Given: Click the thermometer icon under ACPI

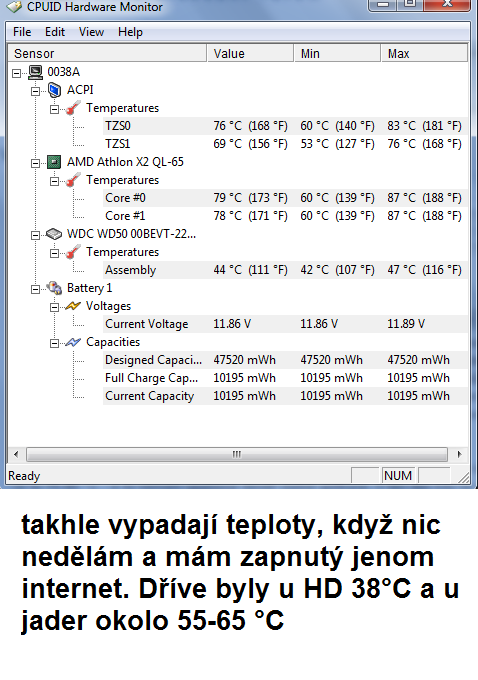Looking at the screenshot, I should pyautogui.click(x=73, y=108).
